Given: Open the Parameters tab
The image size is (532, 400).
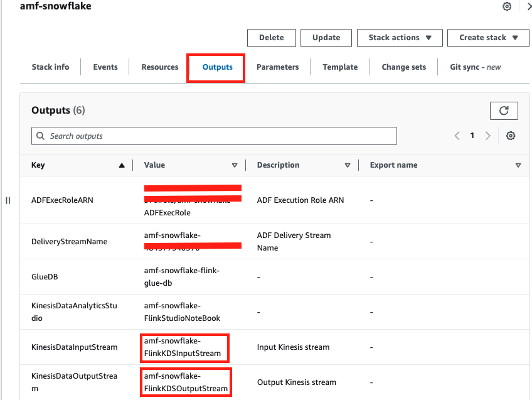Looking at the screenshot, I should [x=277, y=67].
